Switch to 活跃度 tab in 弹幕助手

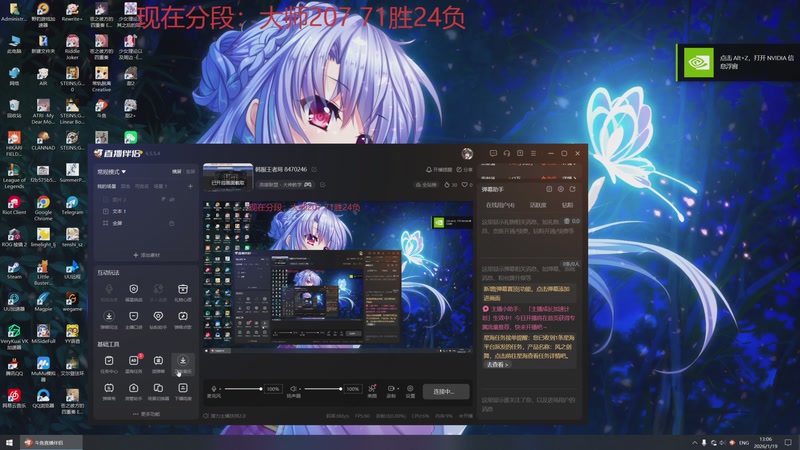(538, 205)
